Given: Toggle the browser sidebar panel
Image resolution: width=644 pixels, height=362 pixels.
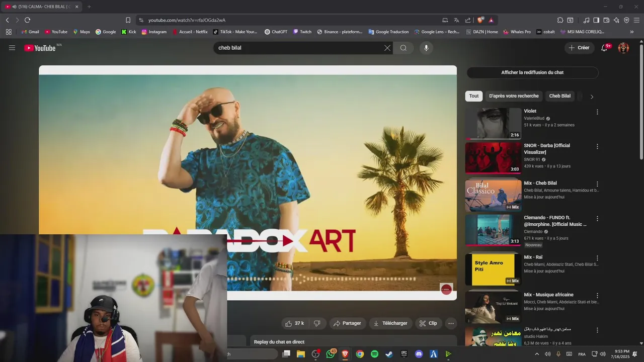Looking at the screenshot, I should tap(596, 20).
